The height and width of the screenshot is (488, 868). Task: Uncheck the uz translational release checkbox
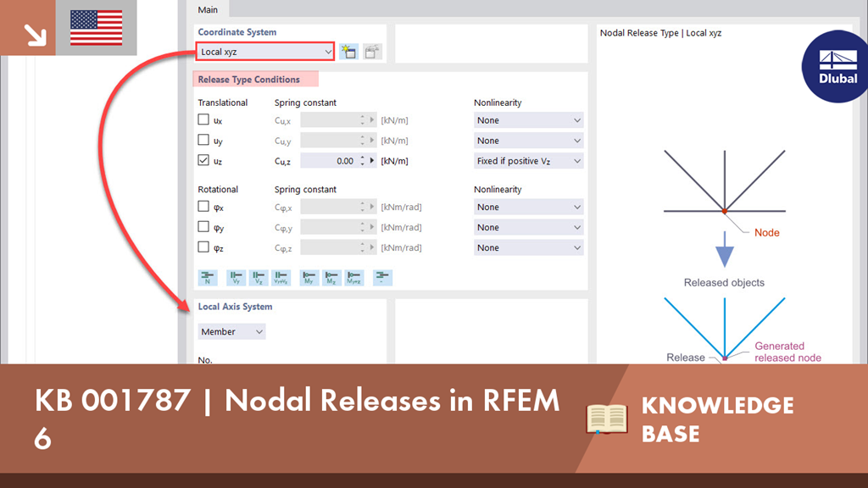pos(203,160)
